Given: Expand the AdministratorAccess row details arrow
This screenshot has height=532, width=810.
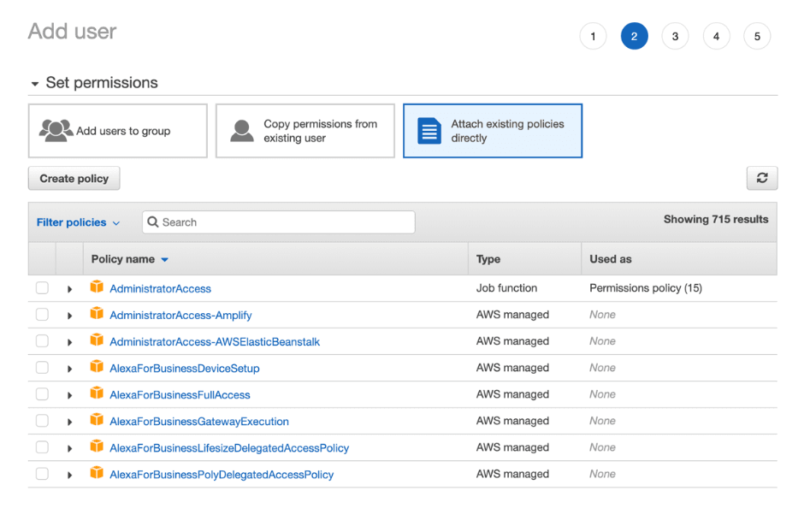Looking at the screenshot, I should [x=70, y=289].
